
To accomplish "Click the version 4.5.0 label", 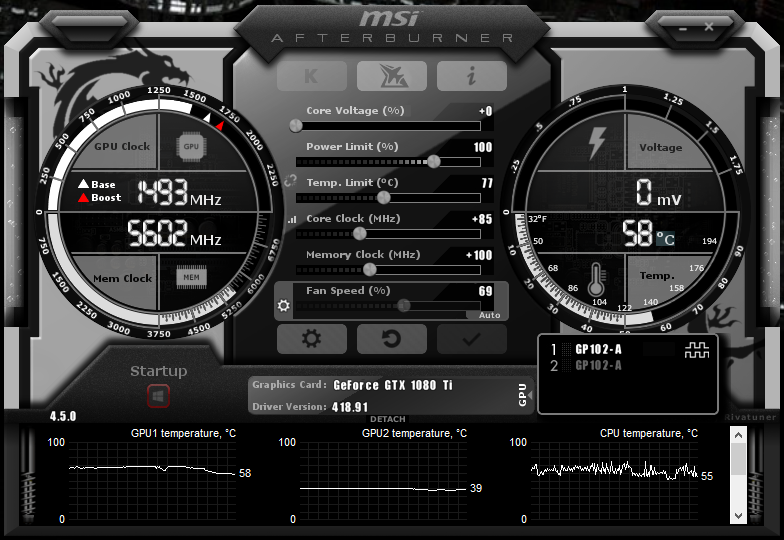I will [63, 416].
